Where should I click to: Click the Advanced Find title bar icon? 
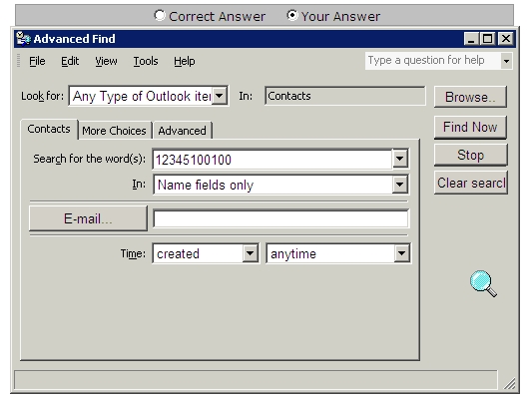click(23, 38)
